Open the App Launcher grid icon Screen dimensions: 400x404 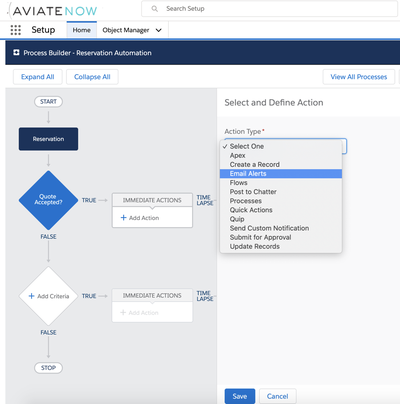pyautogui.click(x=16, y=30)
